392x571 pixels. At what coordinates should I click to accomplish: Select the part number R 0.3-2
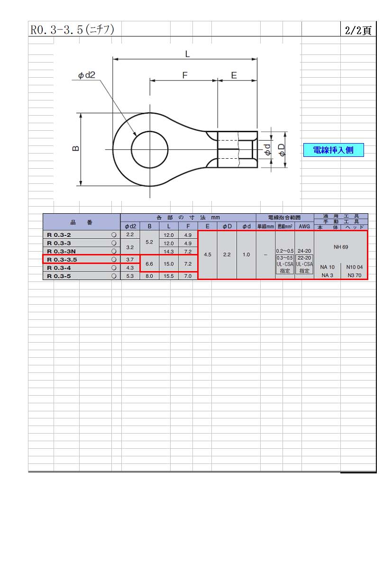click(59, 235)
